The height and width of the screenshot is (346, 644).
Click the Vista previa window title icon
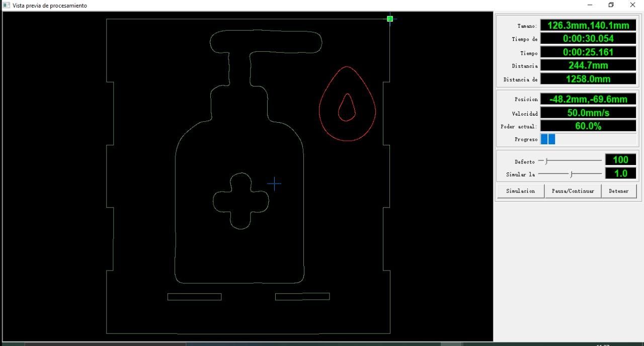[x=7, y=5]
